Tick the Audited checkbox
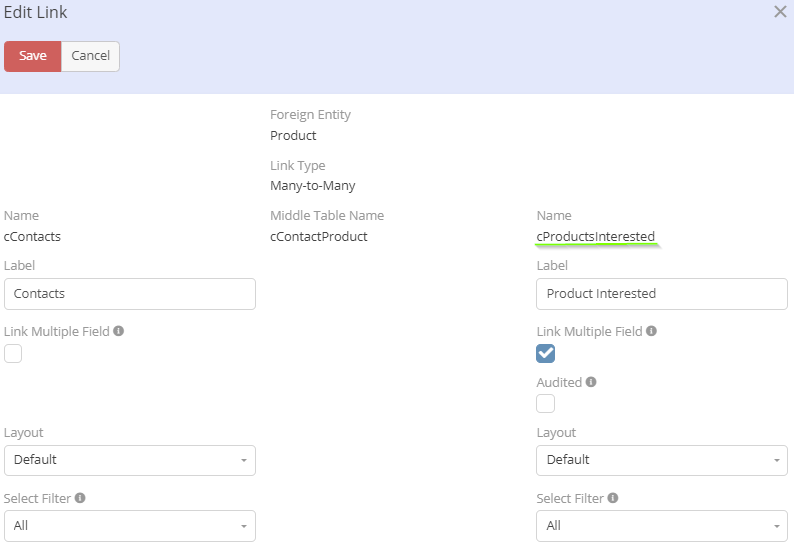794x549 pixels. (x=545, y=404)
